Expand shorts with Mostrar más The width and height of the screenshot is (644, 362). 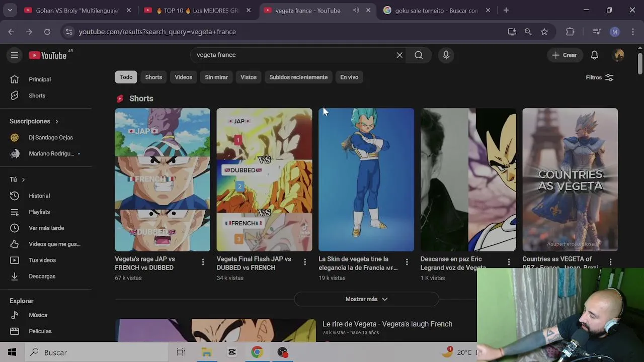(x=366, y=299)
